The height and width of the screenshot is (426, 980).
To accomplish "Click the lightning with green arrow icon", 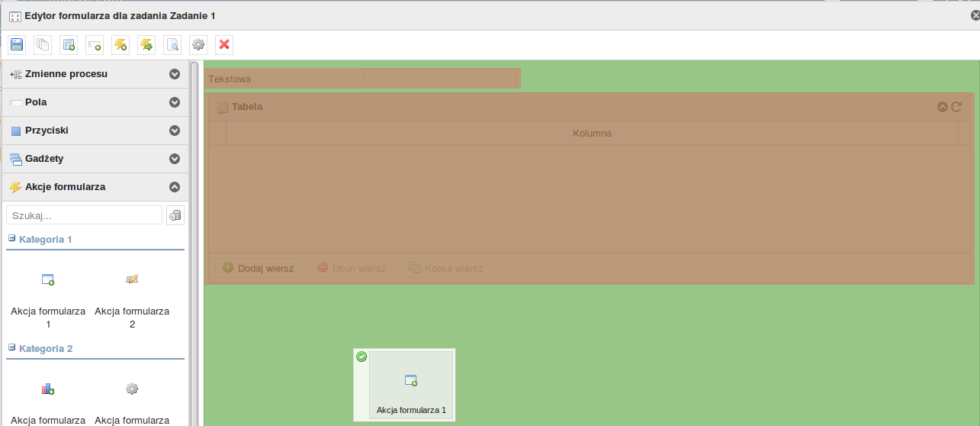I will click(146, 45).
